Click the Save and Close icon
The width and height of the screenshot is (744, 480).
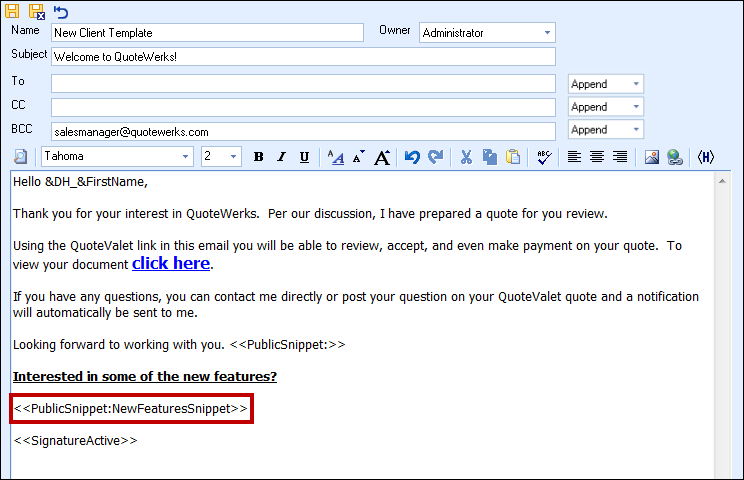point(37,11)
